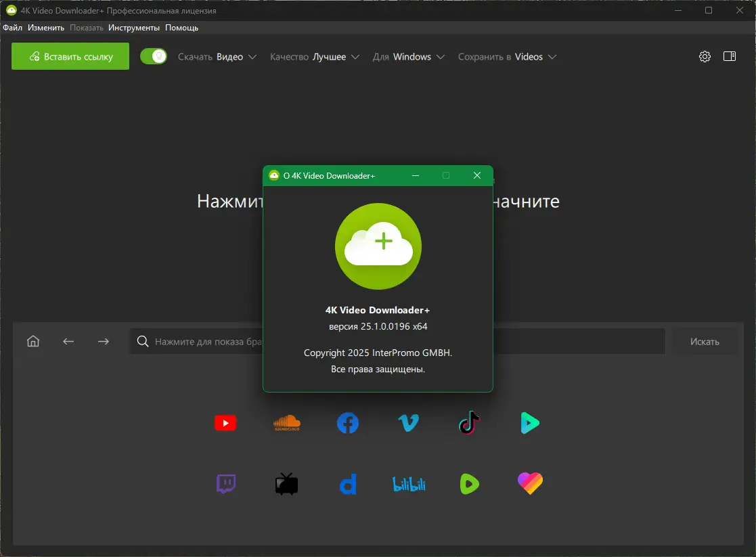Open the Показать menu
Viewport: 756px width, 557px height.
click(87, 28)
